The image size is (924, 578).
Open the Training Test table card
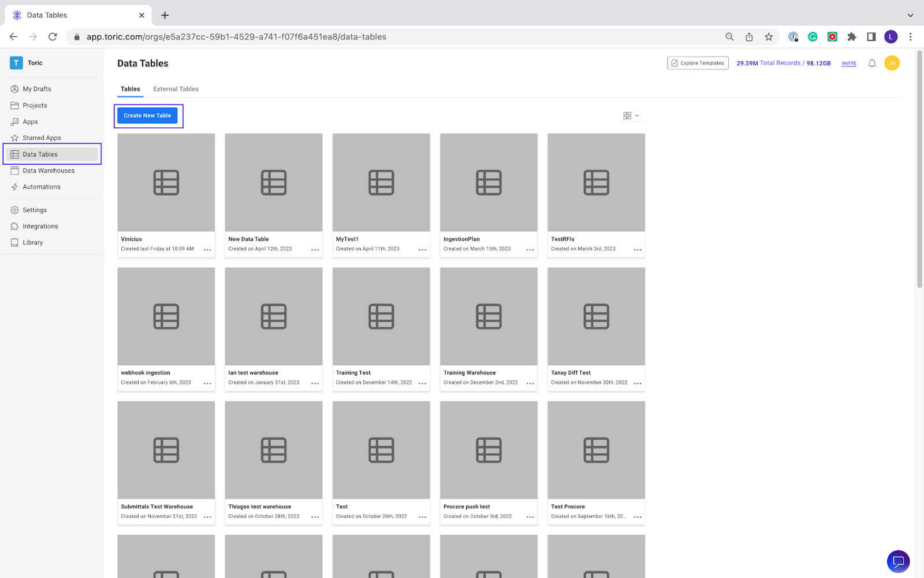point(381,329)
